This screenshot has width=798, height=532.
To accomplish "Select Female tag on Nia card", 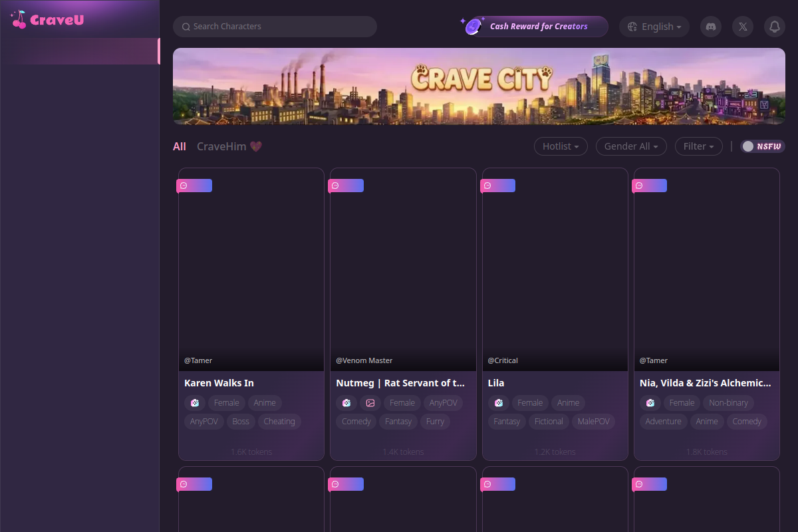I will (682, 403).
